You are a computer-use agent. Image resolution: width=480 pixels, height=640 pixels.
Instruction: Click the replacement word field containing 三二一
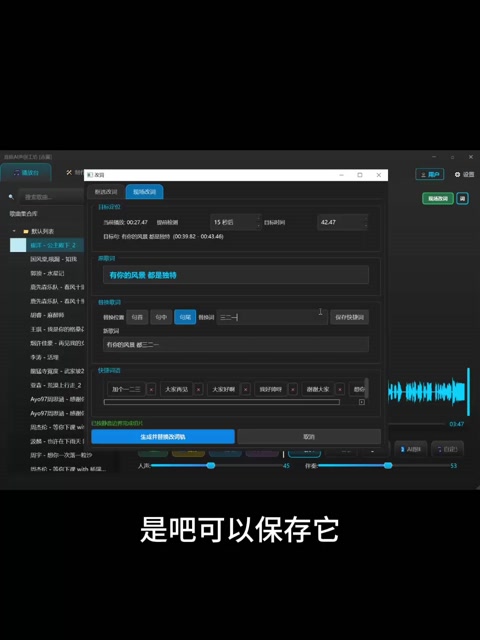[x=272, y=317]
